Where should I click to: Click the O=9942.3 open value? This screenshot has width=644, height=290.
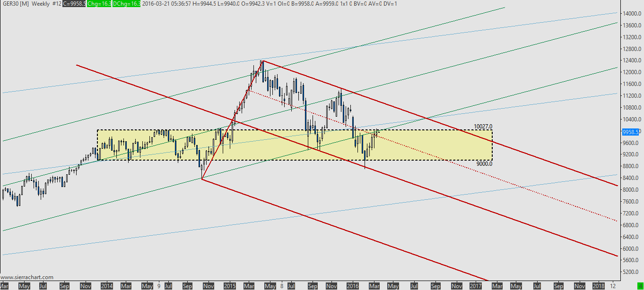coord(253,4)
